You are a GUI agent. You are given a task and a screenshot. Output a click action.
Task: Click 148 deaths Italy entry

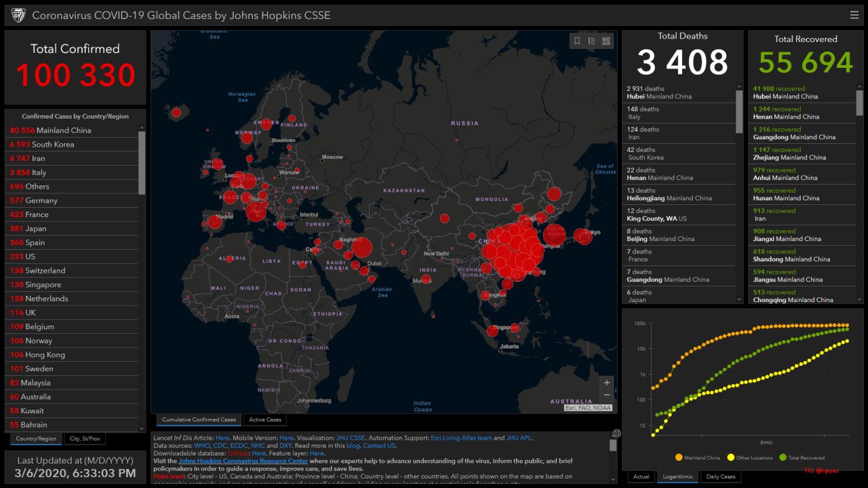click(x=679, y=113)
